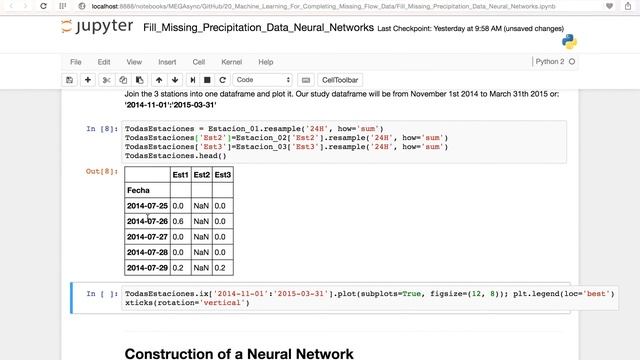Click the Est1 column header

pyautogui.click(x=180, y=175)
